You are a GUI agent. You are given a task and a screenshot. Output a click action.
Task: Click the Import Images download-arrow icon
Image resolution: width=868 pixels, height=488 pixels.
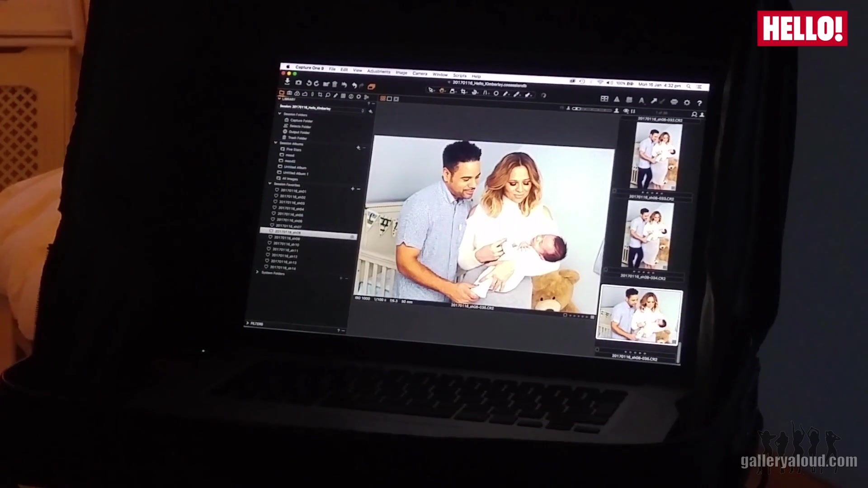click(x=287, y=82)
